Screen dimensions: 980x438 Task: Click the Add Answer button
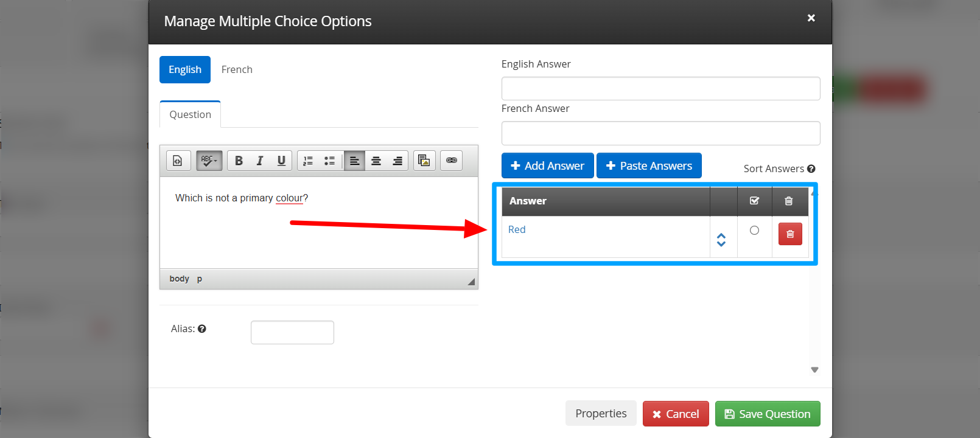coord(547,166)
